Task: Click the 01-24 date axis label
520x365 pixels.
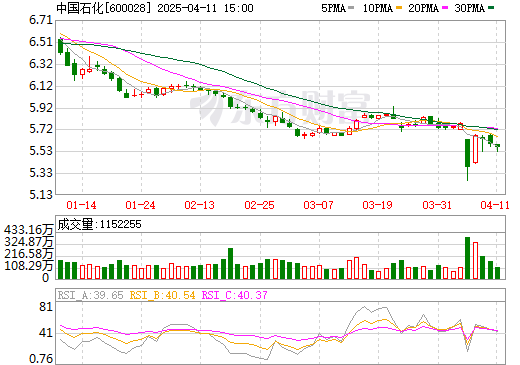Action: click(x=140, y=205)
